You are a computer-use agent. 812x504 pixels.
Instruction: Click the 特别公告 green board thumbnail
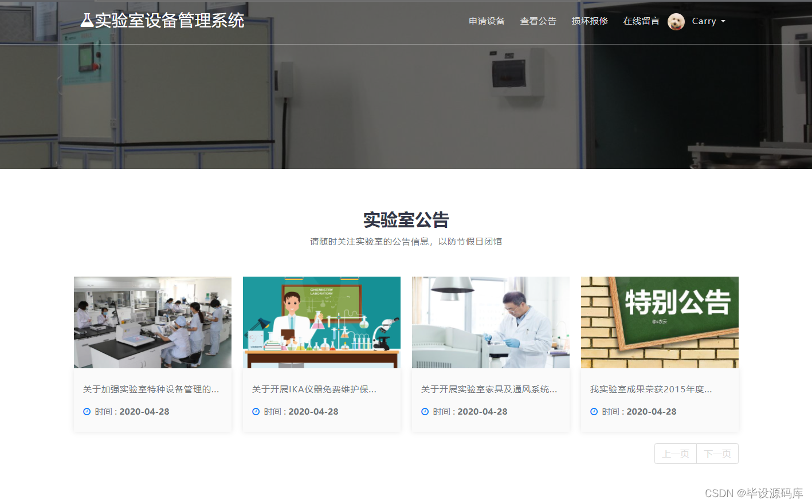click(659, 322)
